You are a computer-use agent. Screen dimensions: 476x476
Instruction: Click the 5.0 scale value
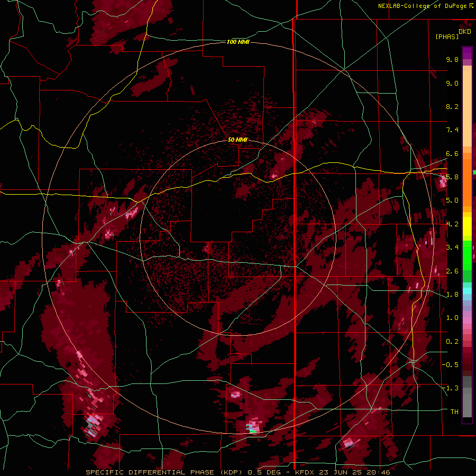pos(452,200)
